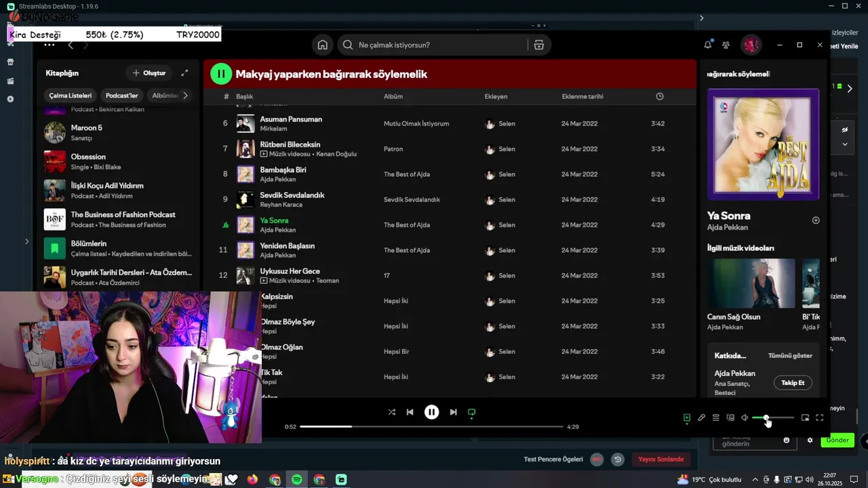868x488 pixels.
Task: Pause playback with the player bar button
Action: point(431,412)
